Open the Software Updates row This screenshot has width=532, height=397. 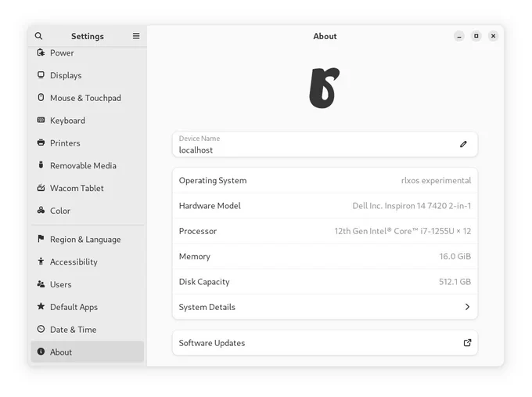(x=325, y=343)
